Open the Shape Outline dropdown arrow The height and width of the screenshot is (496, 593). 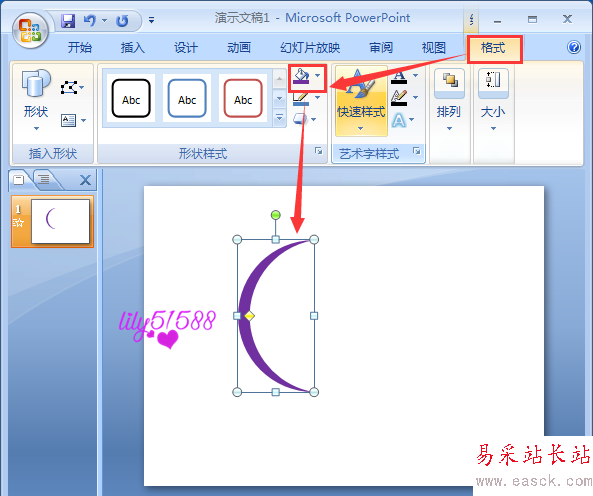[317, 98]
